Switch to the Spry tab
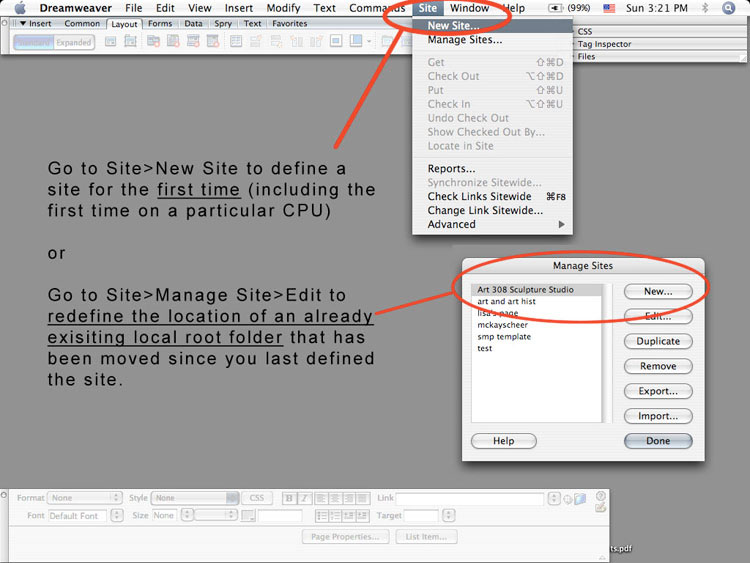 [223, 23]
